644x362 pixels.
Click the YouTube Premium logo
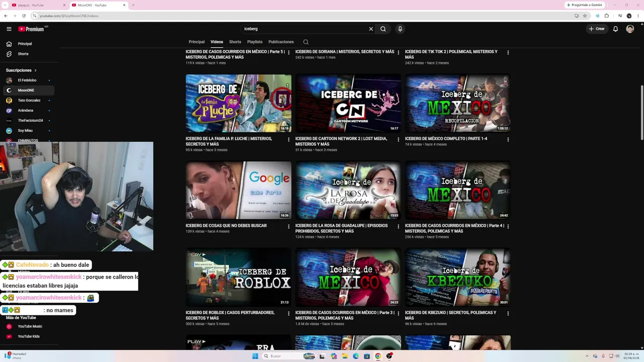(31, 29)
